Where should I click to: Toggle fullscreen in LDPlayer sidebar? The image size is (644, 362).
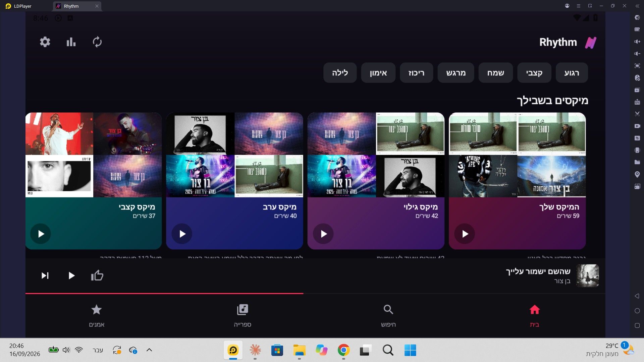point(637,66)
